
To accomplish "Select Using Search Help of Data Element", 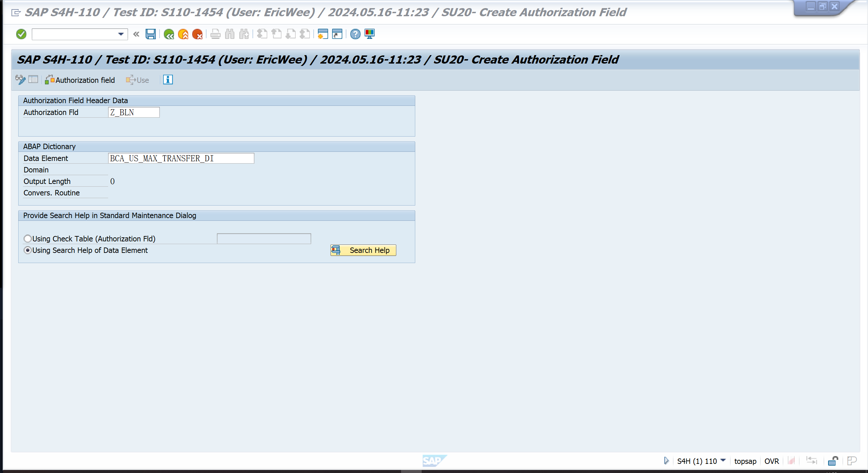I will click(28, 250).
